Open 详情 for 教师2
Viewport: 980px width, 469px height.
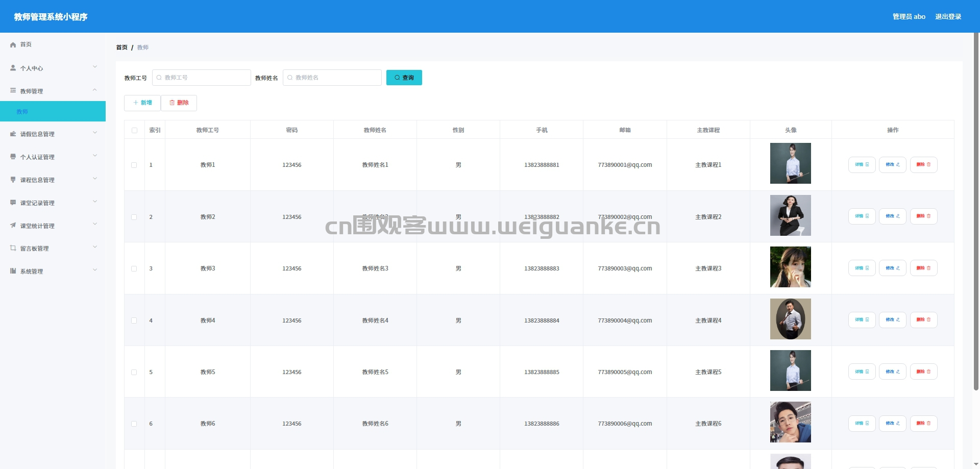(862, 216)
